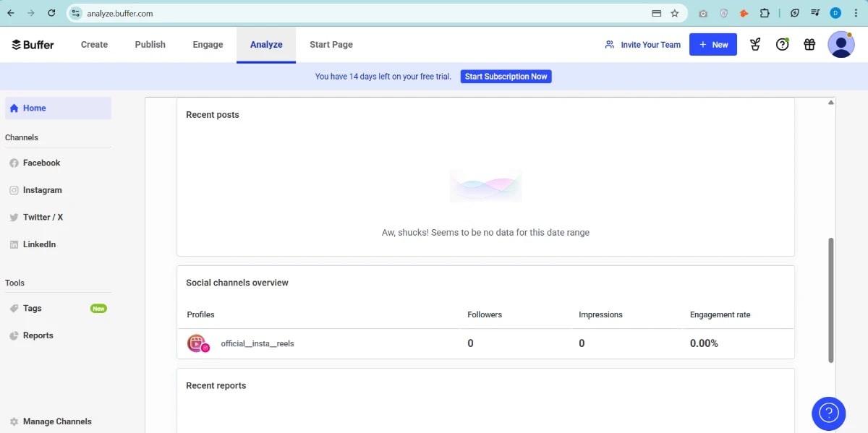The image size is (868, 433).
Task: Switch to the Engage tab
Action: point(207,44)
